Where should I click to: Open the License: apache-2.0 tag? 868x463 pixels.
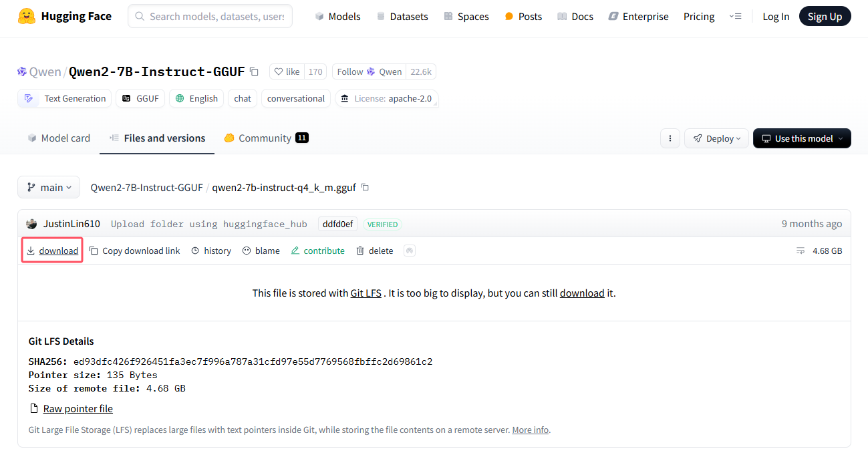coord(387,98)
